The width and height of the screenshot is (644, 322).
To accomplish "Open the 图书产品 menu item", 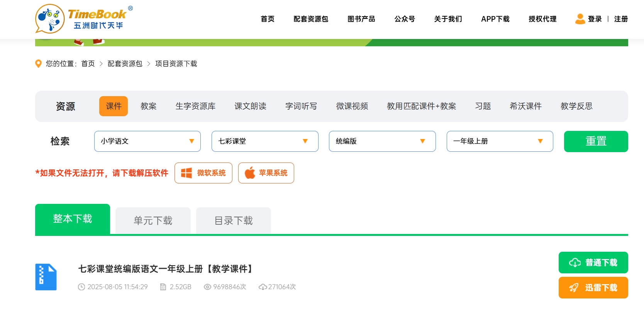I will tap(361, 19).
